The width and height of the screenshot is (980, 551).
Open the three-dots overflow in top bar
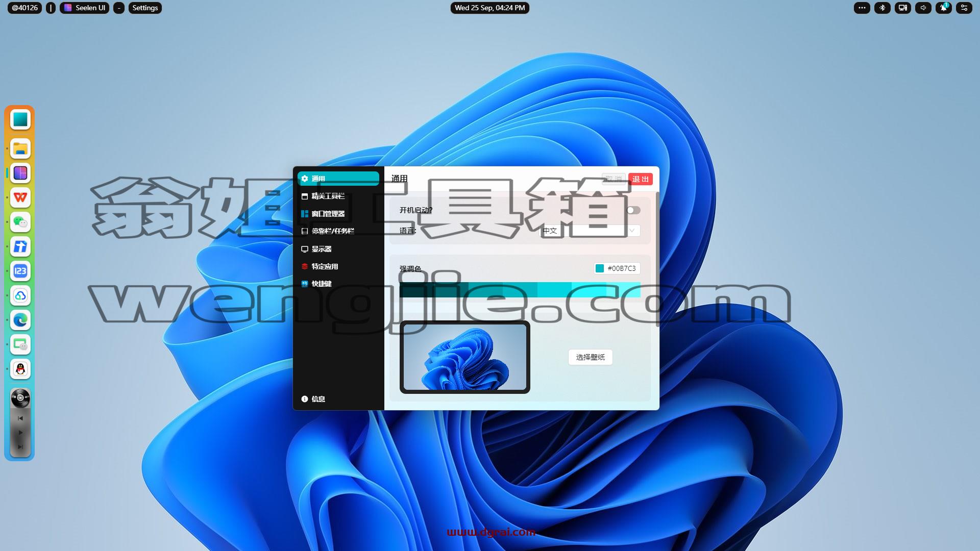click(x=862, y=8)
